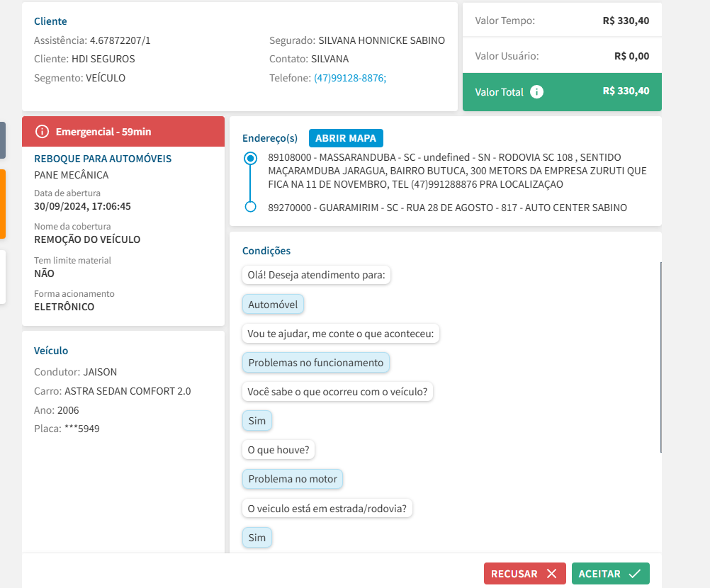Screen dimensions: 710x588
Task: Select the origin marker for Massaranduba address
Action: click(x=250, y=159)
